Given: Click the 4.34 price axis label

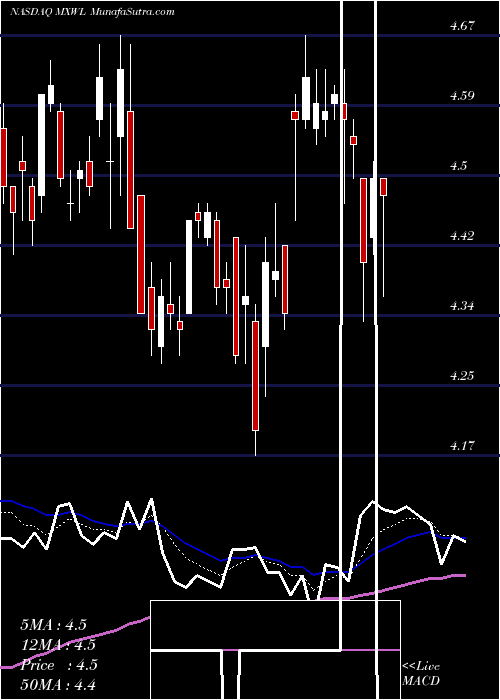Looking at the screenshot, I should coord(462,306).
